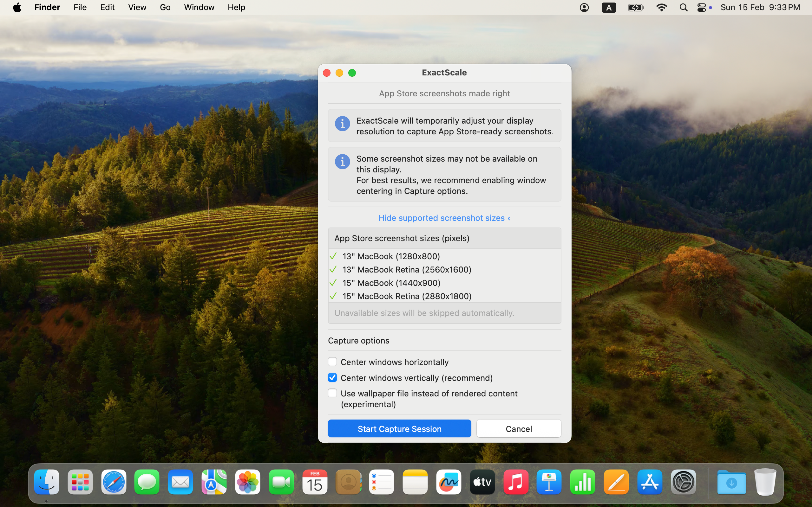The width and height of the screenshot is (812, 507).
Task: Open Freeform from the Dock
Action: pyautogui.click(x=449, y=482)
